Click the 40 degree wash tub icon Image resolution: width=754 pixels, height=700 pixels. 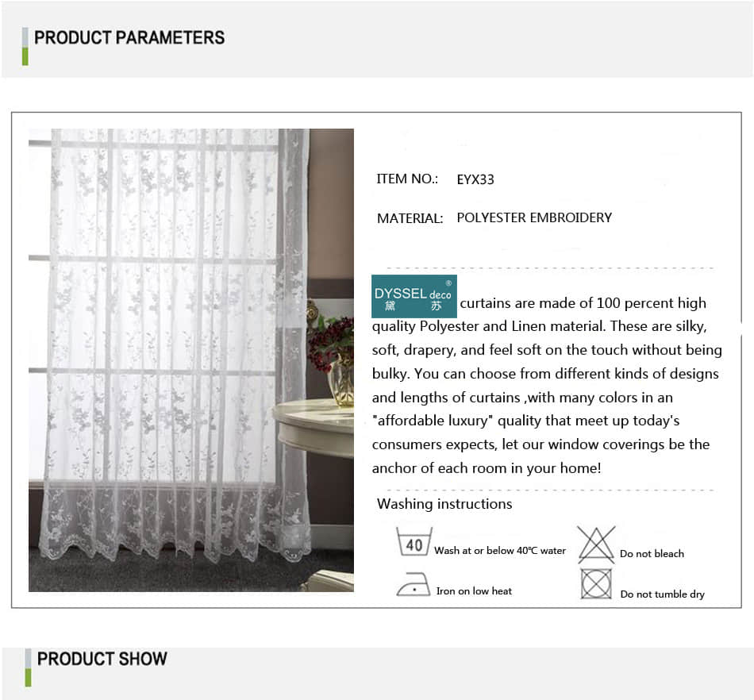414,542
